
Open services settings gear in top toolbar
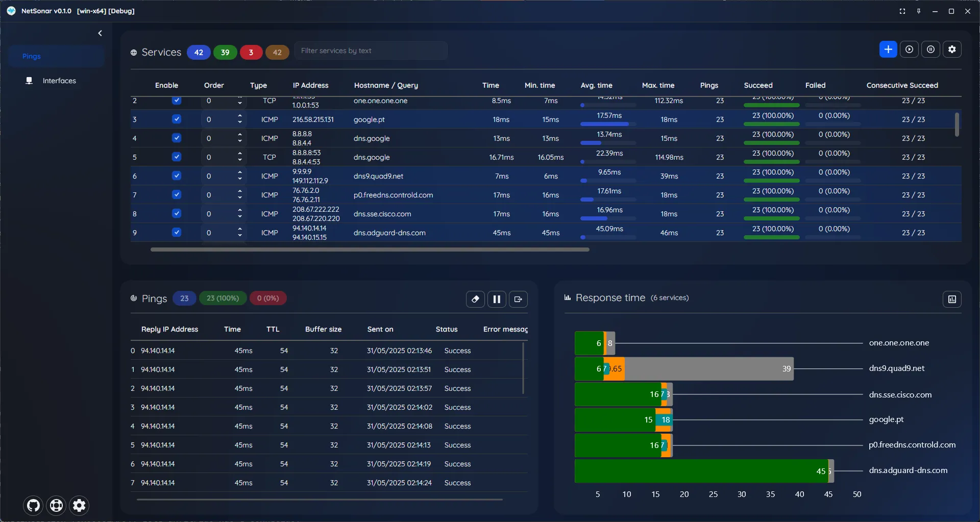click(x=952, y=49)
